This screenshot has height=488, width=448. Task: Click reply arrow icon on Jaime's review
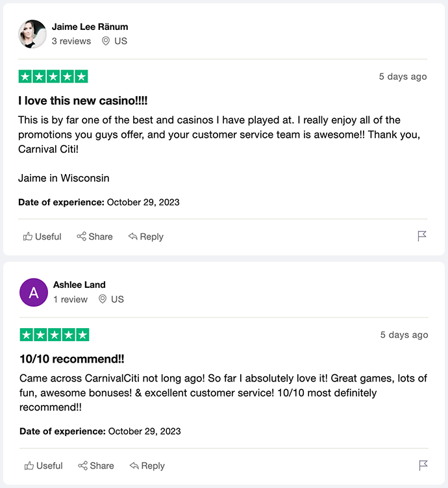click(133, 237)
